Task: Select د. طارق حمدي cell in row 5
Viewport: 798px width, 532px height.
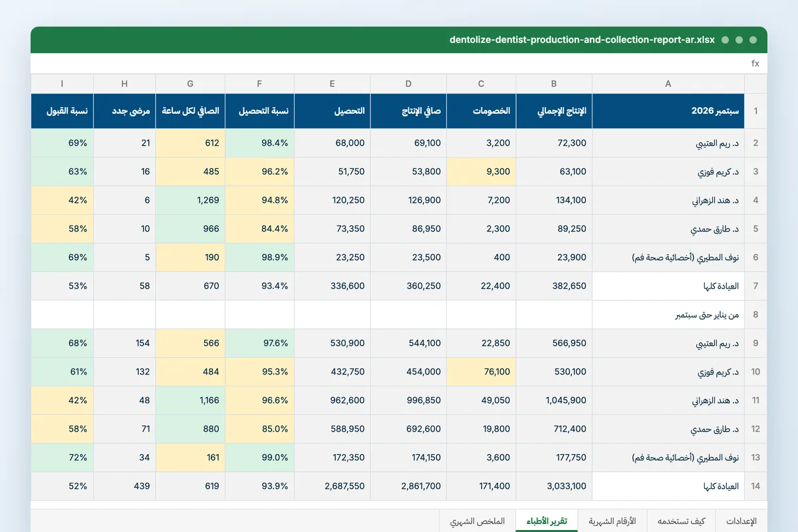Action: pyautogui.click(x=668, y=229)
